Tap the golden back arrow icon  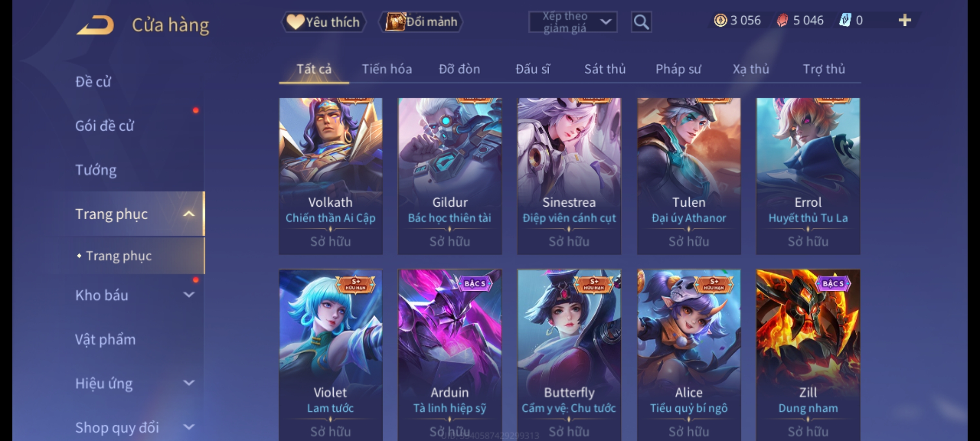(x=95, y=25)
